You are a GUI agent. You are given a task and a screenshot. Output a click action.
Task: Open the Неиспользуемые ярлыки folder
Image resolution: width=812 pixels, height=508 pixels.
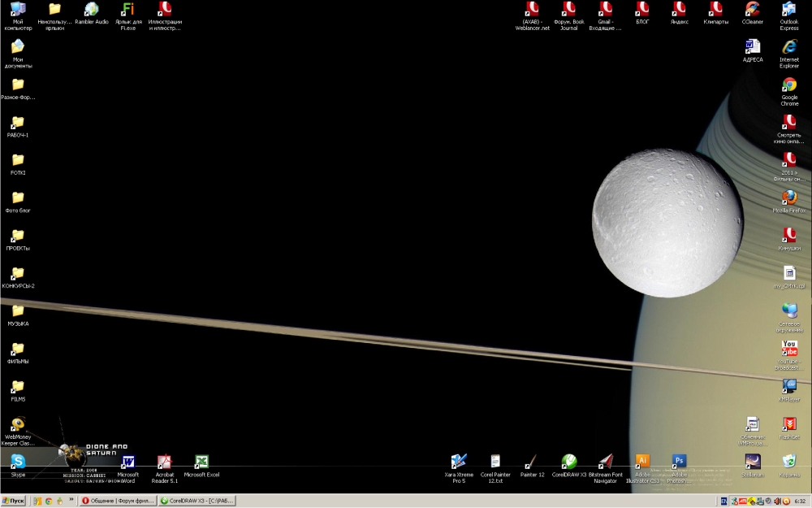[55, 15]
